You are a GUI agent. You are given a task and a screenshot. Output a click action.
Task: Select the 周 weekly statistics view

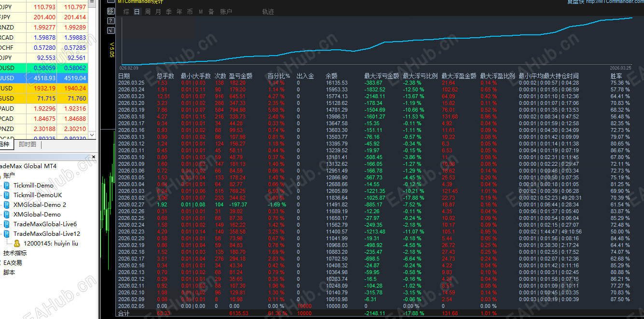click(x=147, y=11)
